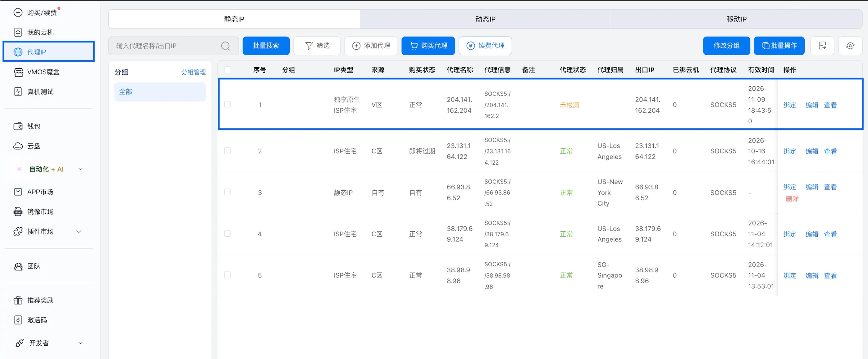
Task: Open the 分组管理 link
Action: tap(194, 72)
